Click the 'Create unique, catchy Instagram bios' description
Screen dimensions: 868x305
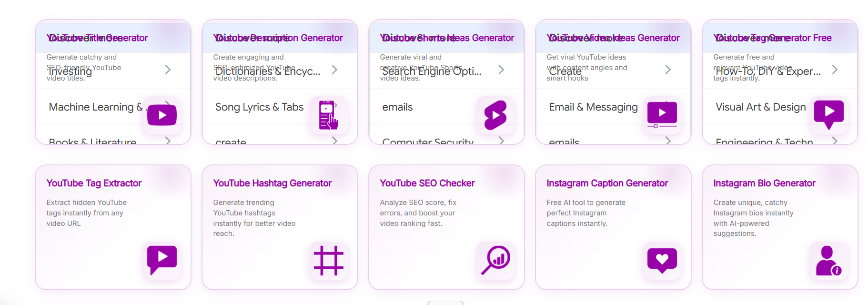[753, 218]
